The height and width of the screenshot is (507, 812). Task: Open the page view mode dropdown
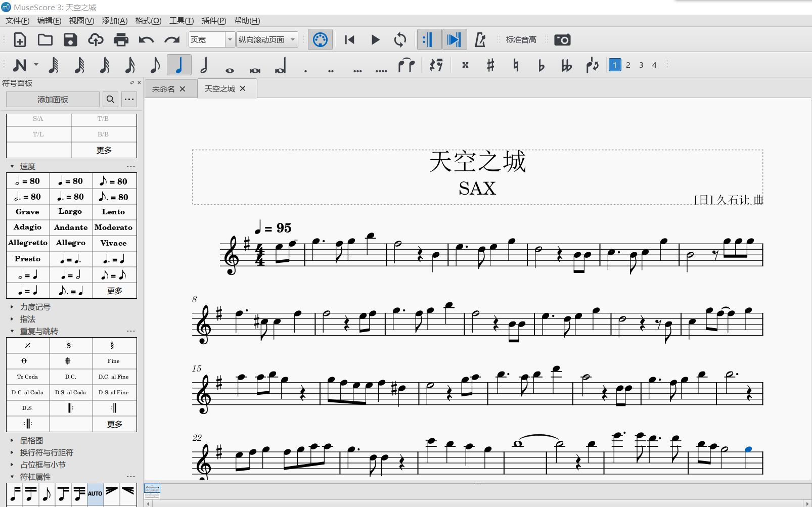pyautogui.click(x=267, y=39)
